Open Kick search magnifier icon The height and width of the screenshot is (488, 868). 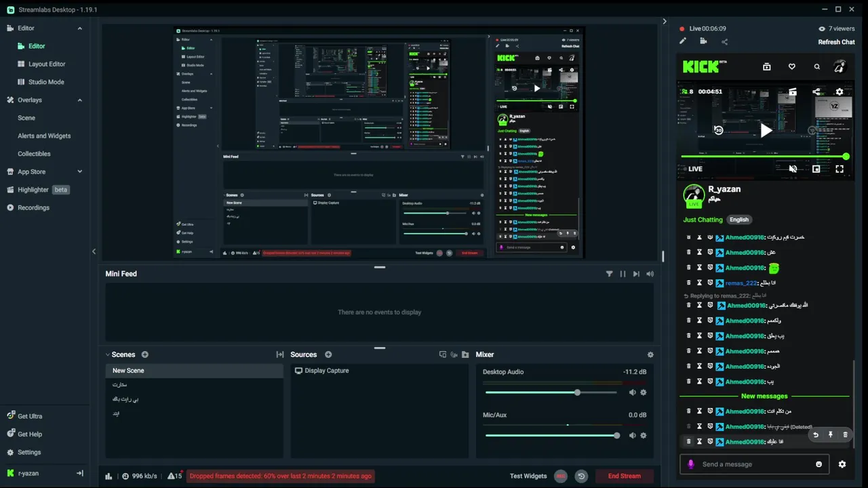click(817, 66)
